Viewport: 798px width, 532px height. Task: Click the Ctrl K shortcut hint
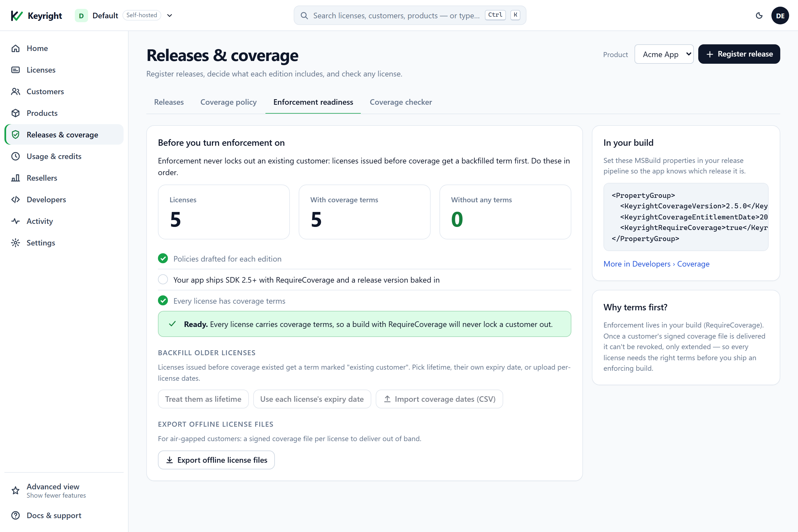502,15
